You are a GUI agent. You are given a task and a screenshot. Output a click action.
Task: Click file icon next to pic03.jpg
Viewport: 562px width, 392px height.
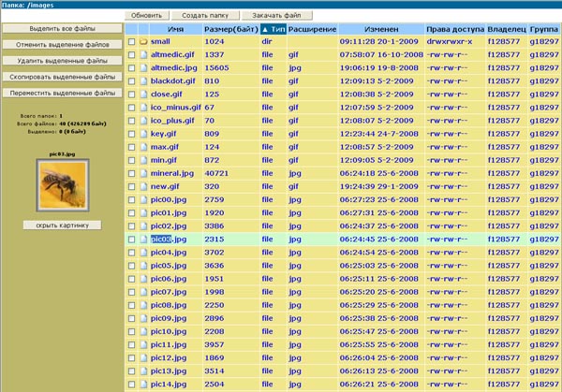coord(143,240)
